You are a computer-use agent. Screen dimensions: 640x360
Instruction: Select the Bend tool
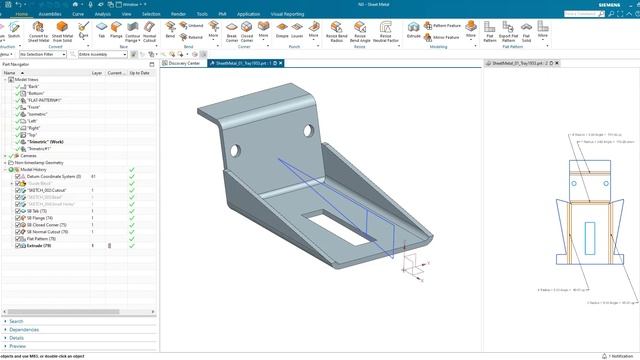[170, 31]
